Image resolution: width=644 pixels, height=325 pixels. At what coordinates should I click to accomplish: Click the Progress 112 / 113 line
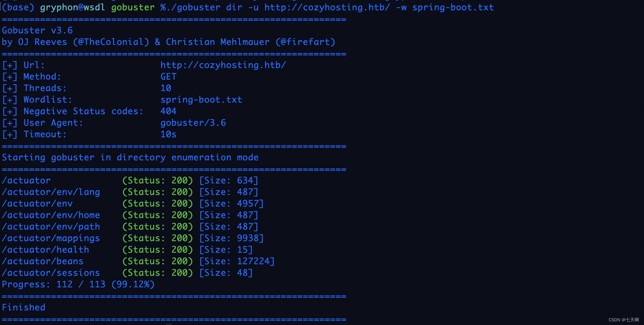click(78, 284)
